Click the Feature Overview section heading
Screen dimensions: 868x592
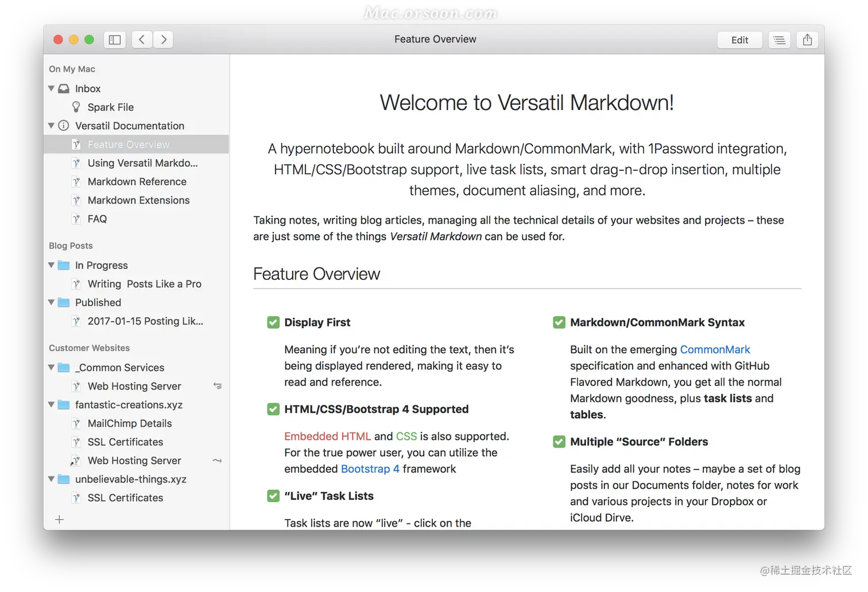(316, 274)
